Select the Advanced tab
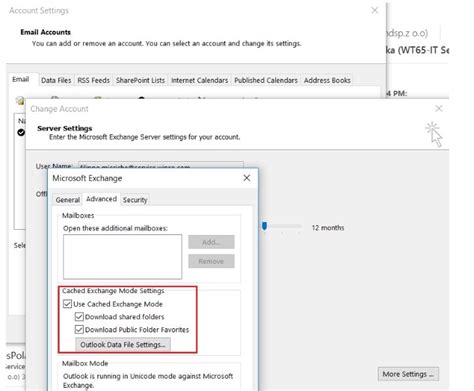The image size is (474, 391). click(101, 199)
